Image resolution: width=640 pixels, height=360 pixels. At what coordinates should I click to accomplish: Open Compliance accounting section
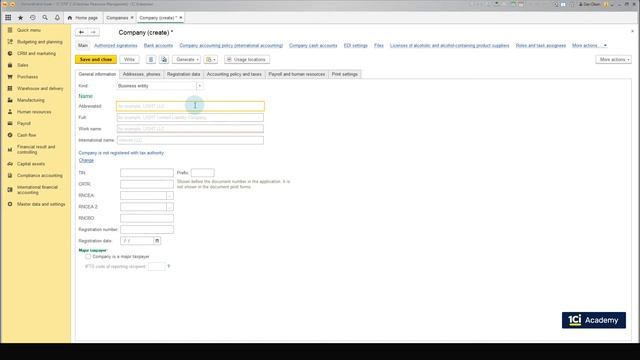pos(40,176)
